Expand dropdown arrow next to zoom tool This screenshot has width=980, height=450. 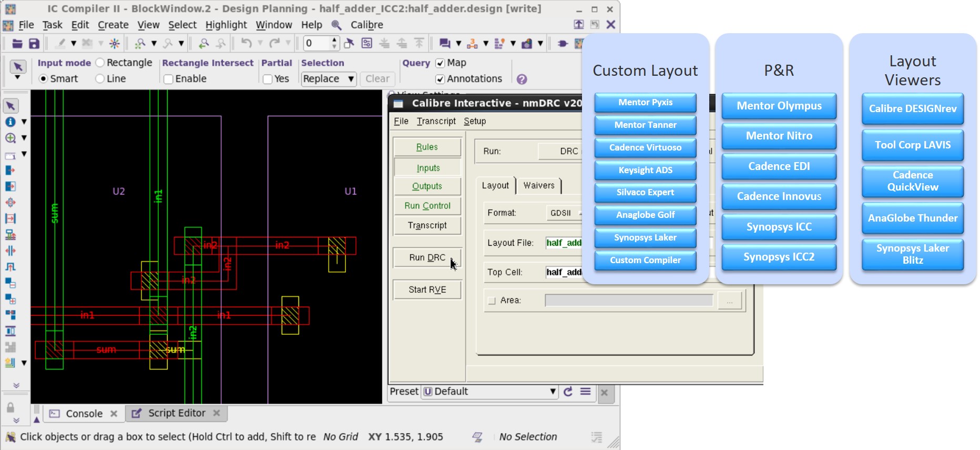pyautogui.click(x=24, y=138)
